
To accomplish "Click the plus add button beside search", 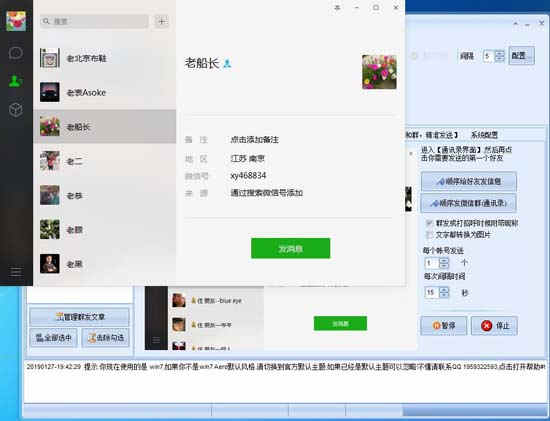I will (162, 21).
